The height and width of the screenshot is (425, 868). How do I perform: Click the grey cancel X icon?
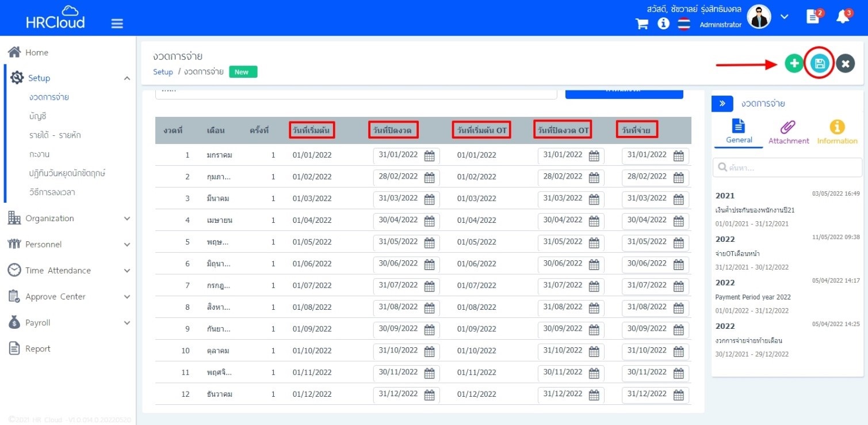pyautogui.click(x=845, y=63)
